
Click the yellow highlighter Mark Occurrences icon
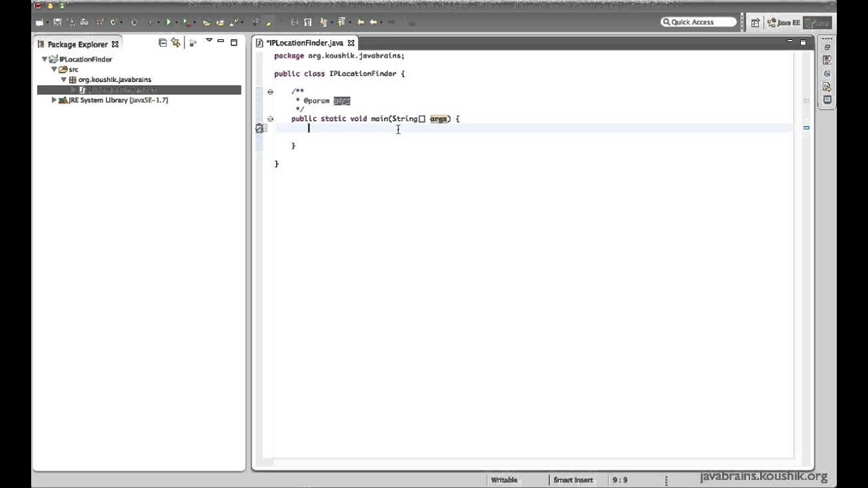coord(269,22)
